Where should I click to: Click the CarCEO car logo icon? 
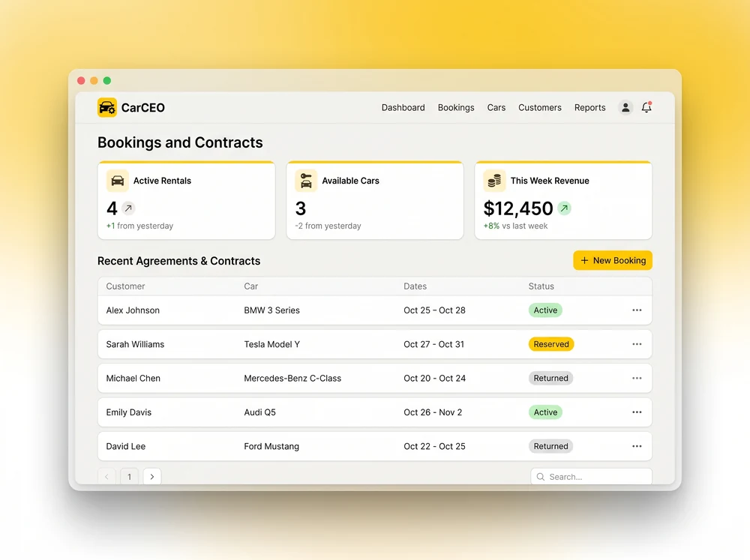click(x=107, y=108)
